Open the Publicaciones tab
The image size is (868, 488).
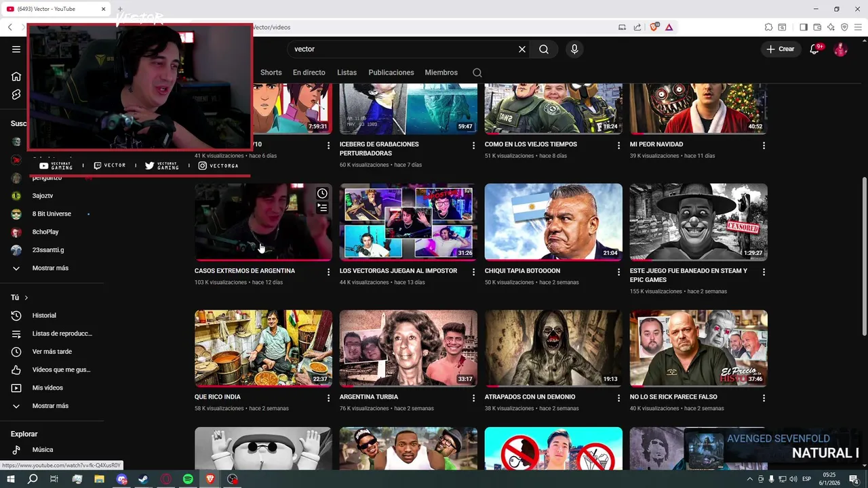click(x=391, y=73)
